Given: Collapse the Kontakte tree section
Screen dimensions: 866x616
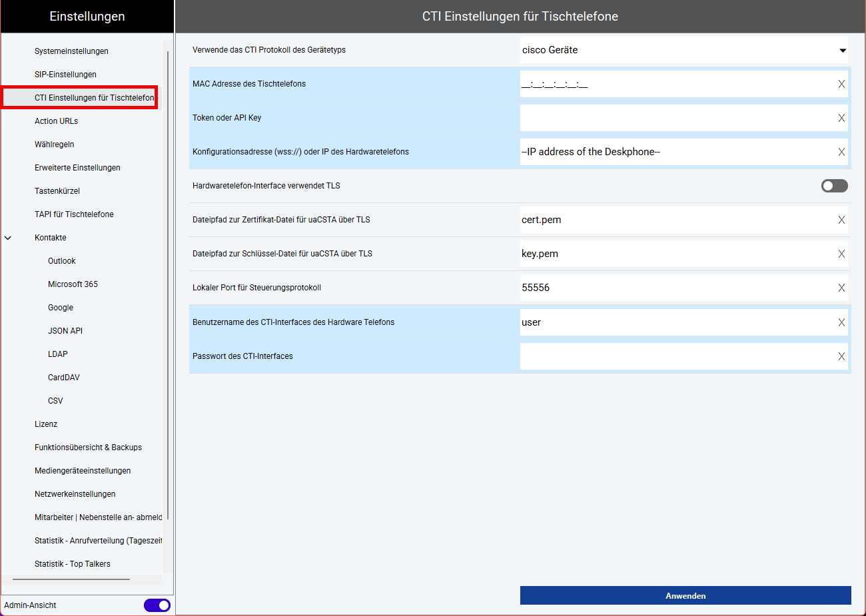Looking at the screenshot, I should [8, 238].
